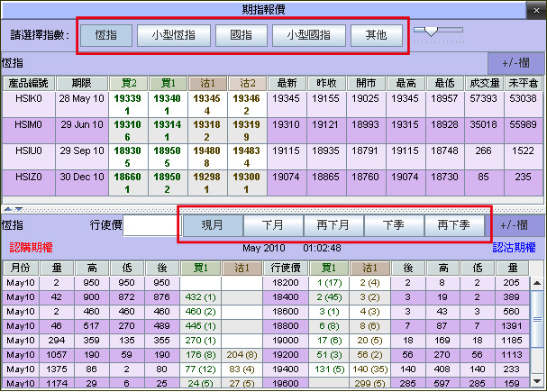Image resolution: width=547 pixels, height=392 pixels.
Task: Click the strike price 19200 row
Action: tap(266, 355)
